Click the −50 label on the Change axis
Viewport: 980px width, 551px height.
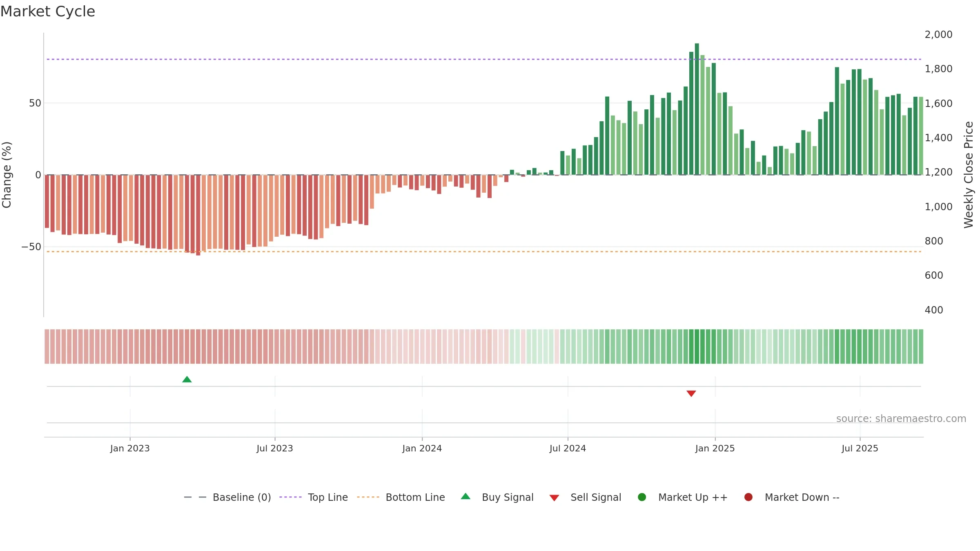(31, 247)
